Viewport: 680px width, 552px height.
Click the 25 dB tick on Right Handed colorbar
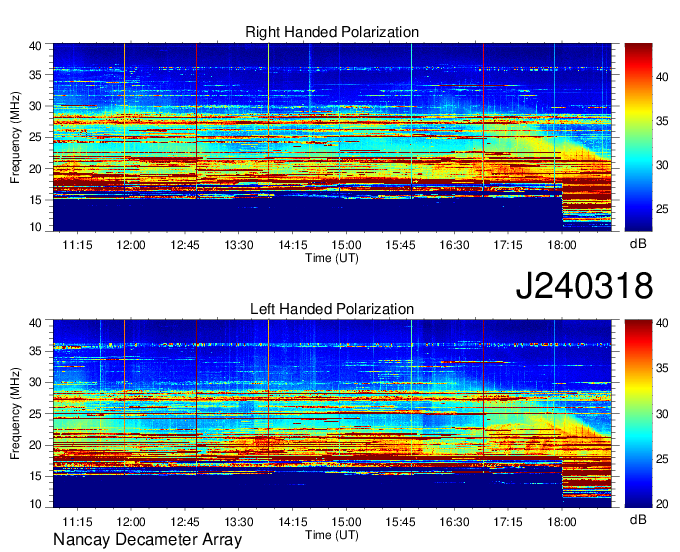click(x=662, y=209)
